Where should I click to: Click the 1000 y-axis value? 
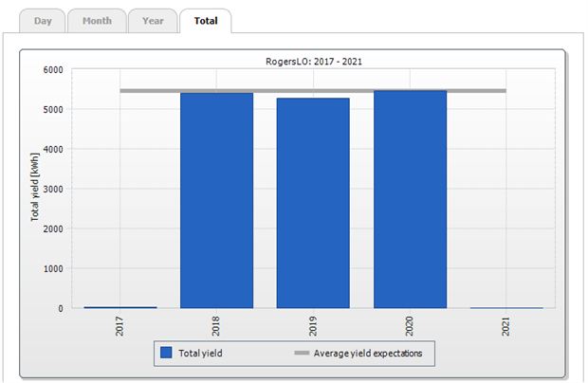(x=53, y=268)
